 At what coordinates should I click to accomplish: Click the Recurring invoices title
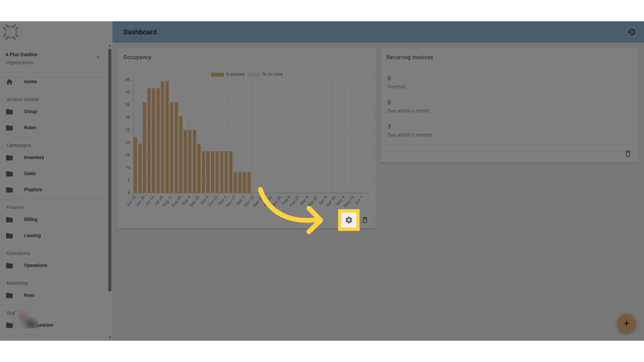[x=410, y=57]
